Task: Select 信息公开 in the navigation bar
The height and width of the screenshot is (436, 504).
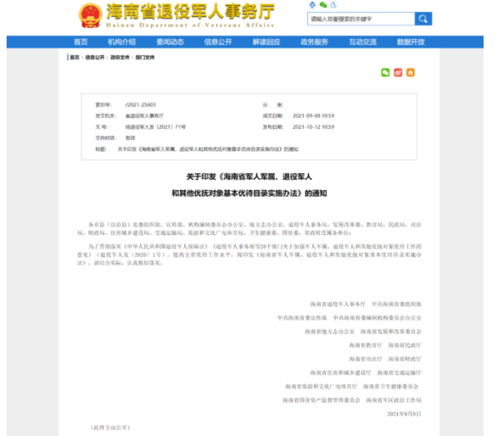Action: click(218, 42)
